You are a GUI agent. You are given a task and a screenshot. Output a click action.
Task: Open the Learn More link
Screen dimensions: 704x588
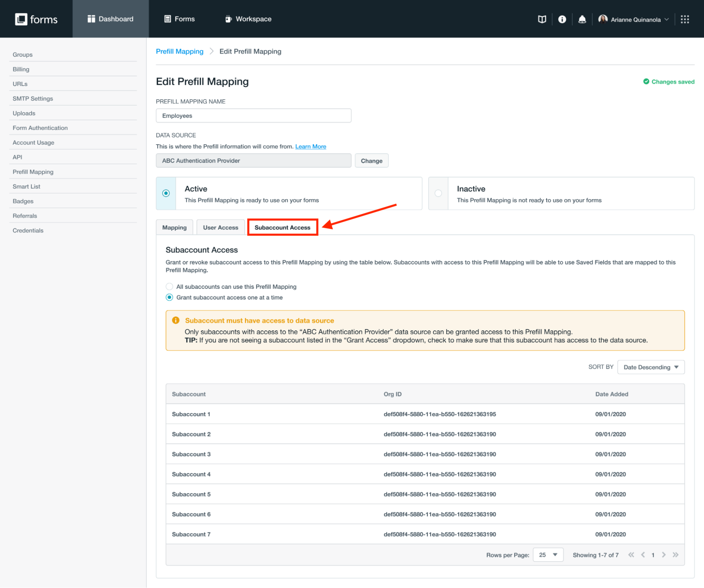310,146
